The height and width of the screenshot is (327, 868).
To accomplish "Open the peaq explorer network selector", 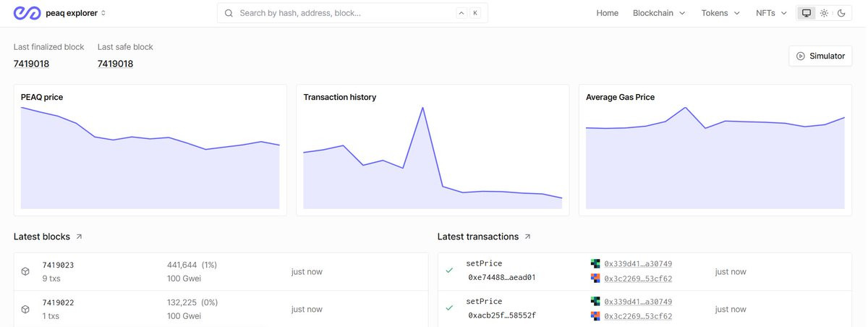I will [76, 13].
